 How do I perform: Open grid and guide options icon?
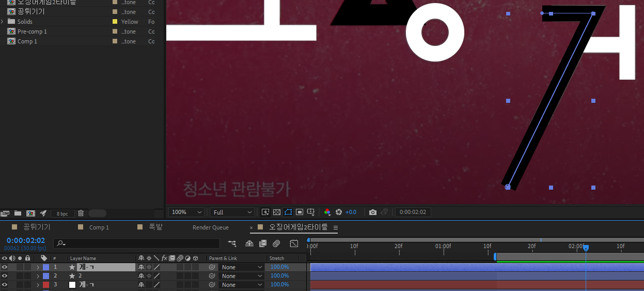tap(311, 212)
